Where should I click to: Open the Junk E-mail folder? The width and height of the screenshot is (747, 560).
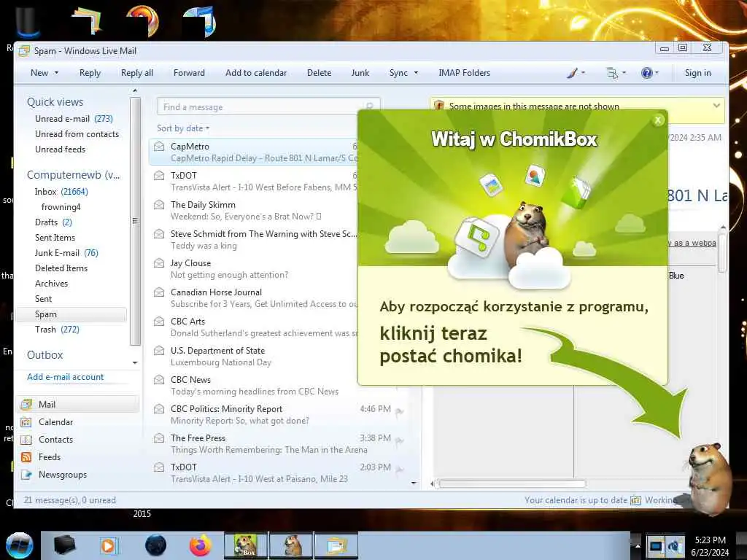(66, 253)
